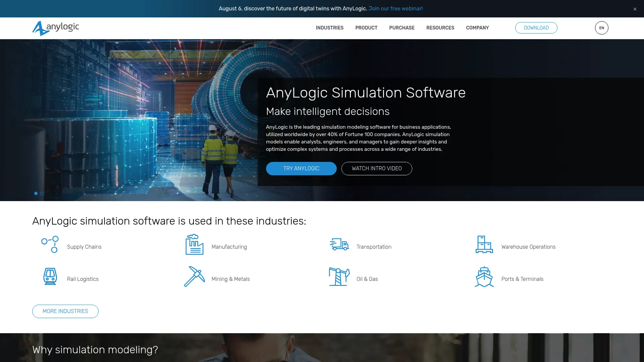Image resolution: width=644 pixels, height=362 pixels.
Task: Open the Company menu
Action: [x=477, y=28]
